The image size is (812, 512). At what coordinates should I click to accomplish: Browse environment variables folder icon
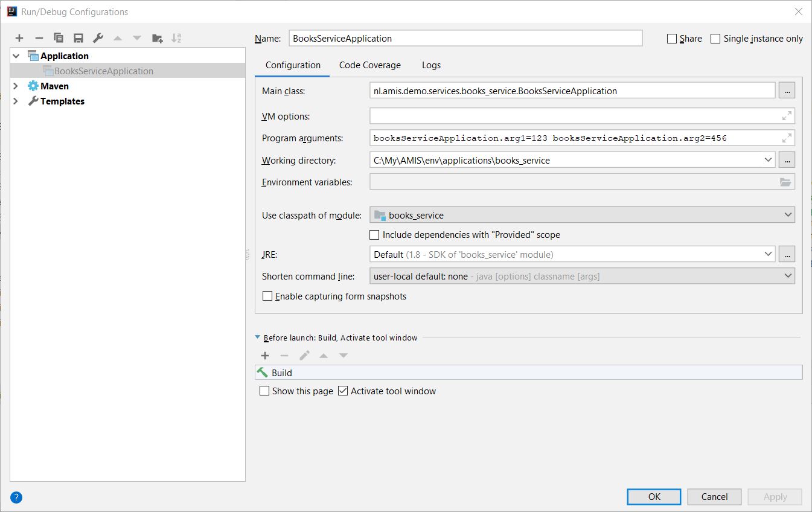pyautogui.click(x=785, y=182)
